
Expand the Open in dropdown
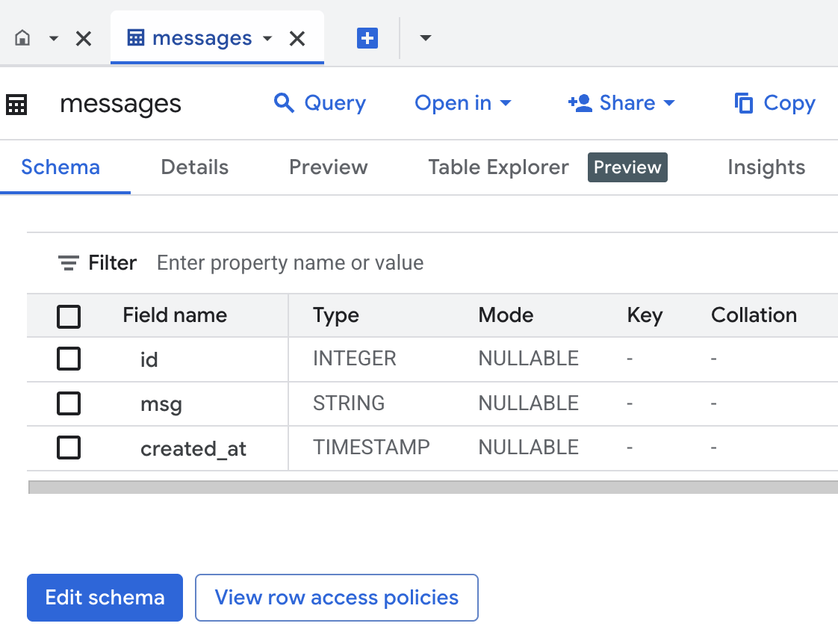(463, 103)
